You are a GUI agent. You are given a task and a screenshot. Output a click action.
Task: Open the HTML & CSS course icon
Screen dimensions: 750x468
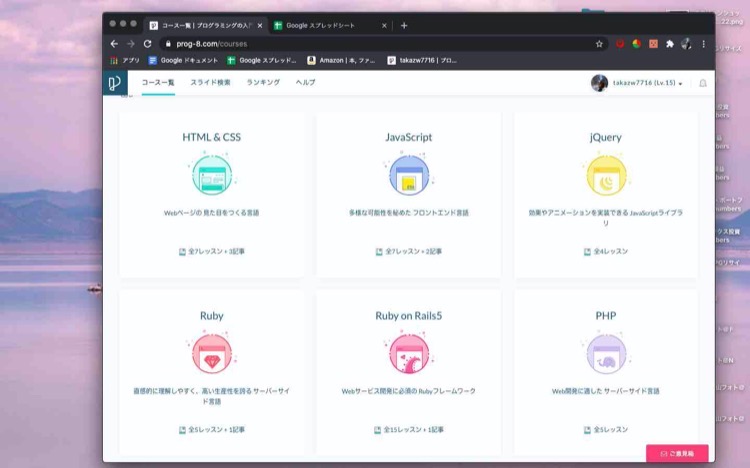coord(212,175)
